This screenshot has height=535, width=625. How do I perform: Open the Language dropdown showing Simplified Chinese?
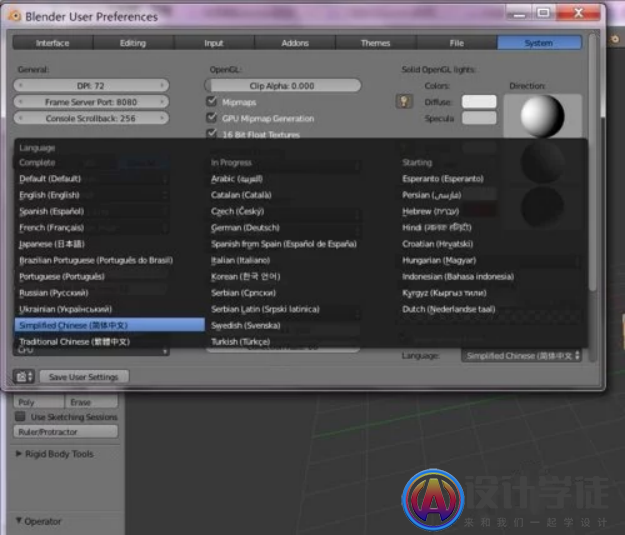[521, 356]
